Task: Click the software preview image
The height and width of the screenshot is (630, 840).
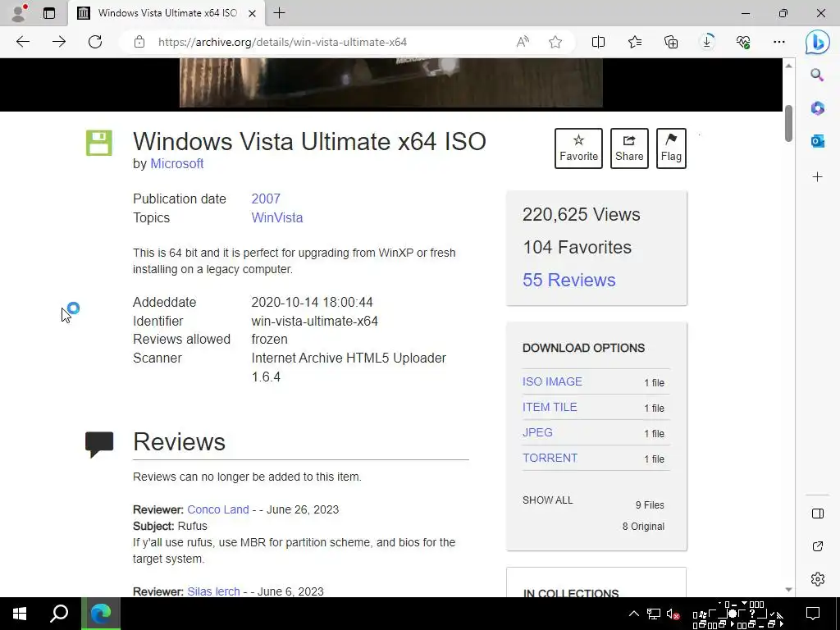Action: [x=391, y=83]
